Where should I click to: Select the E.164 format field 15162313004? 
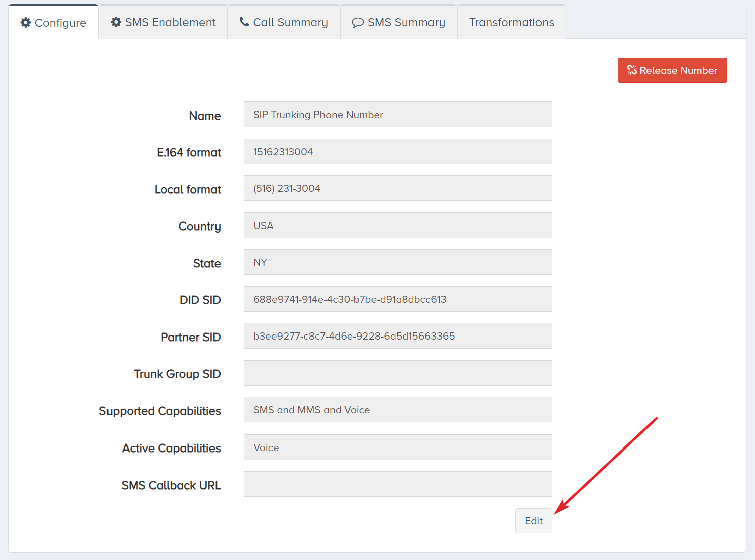click(398, 151)
